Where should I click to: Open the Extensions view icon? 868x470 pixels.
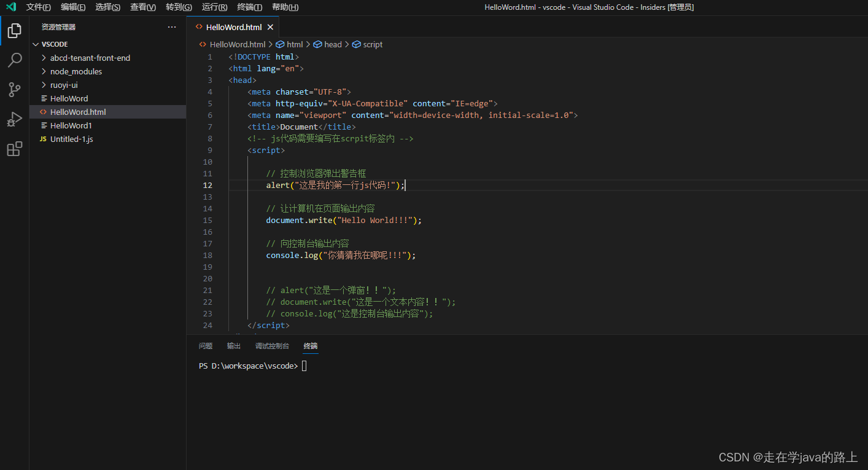pyautogui.click(x=14, y=148)
